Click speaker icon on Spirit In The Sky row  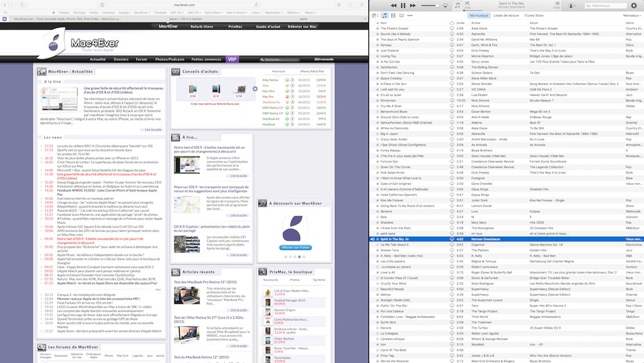pos(372,239)
